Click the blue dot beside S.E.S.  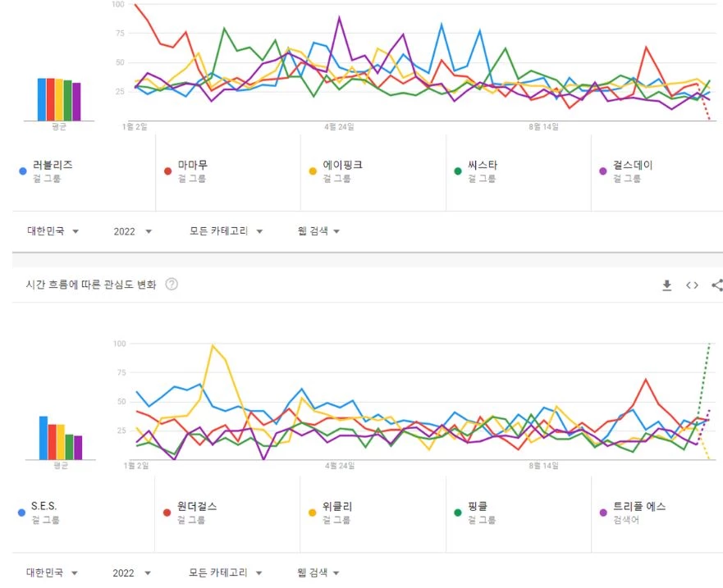click(x=21, y=513)
